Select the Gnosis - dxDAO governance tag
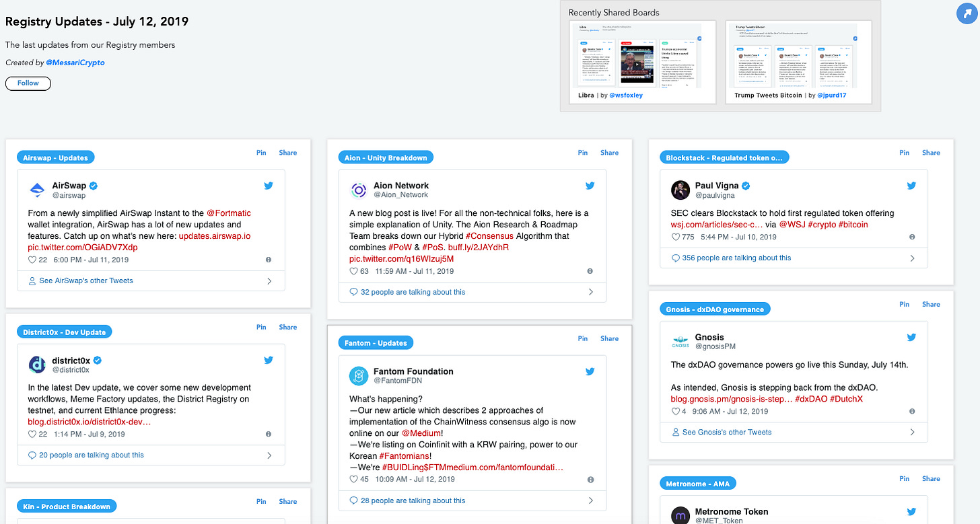This screenshot has height=524, width=980. pyautogui.click(x=715, y=309)
